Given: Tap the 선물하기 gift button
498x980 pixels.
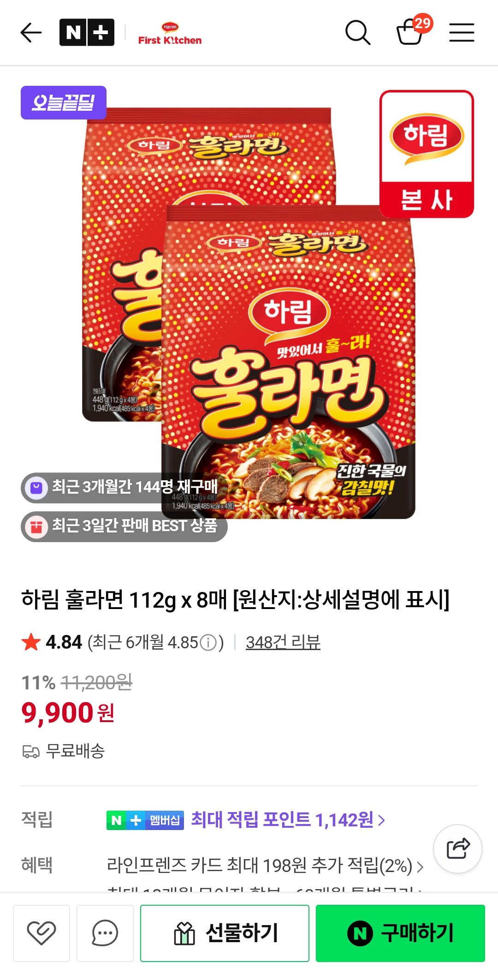Looking at the screenshot, I should 225,933.
